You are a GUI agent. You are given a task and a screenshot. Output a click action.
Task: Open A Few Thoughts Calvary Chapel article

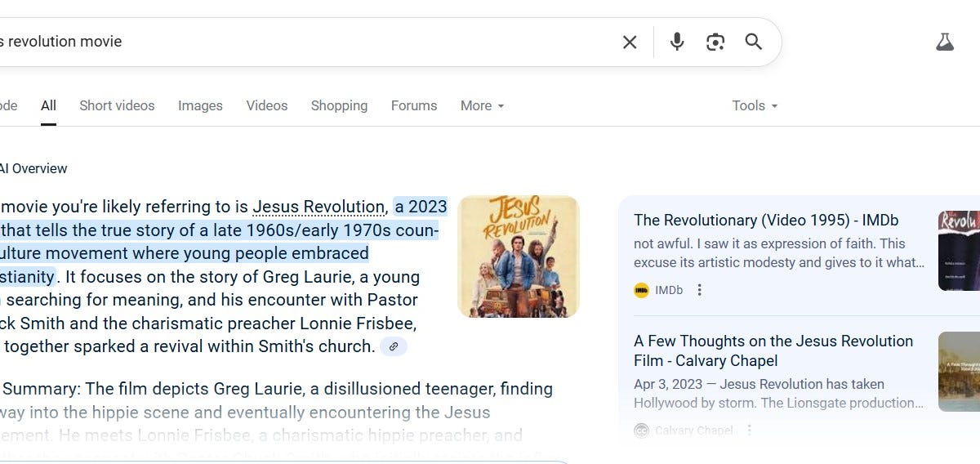point(773,350)
